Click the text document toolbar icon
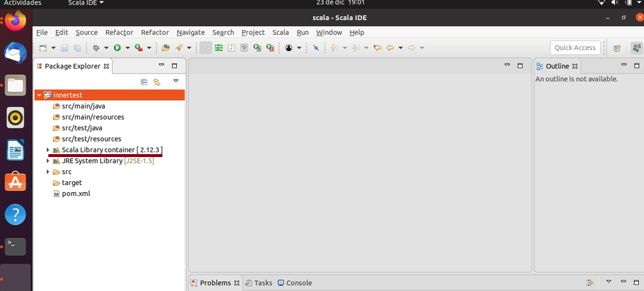 (244, 48)
